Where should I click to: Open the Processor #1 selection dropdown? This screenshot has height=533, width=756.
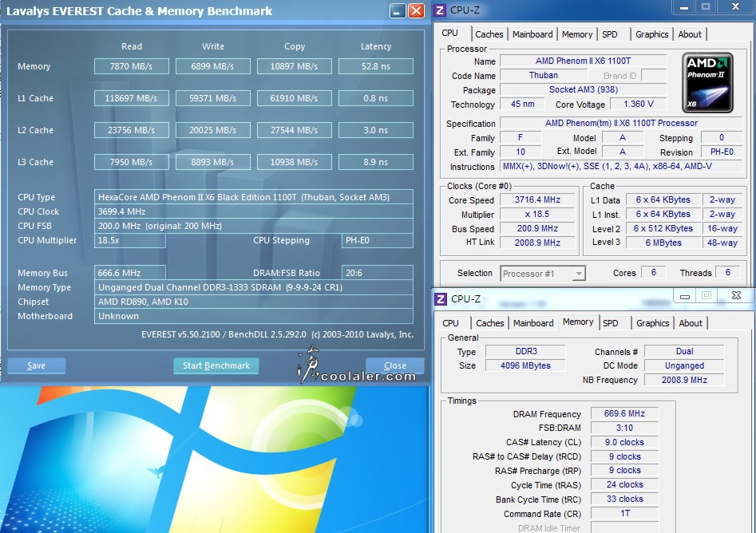(x=542, y=274)
